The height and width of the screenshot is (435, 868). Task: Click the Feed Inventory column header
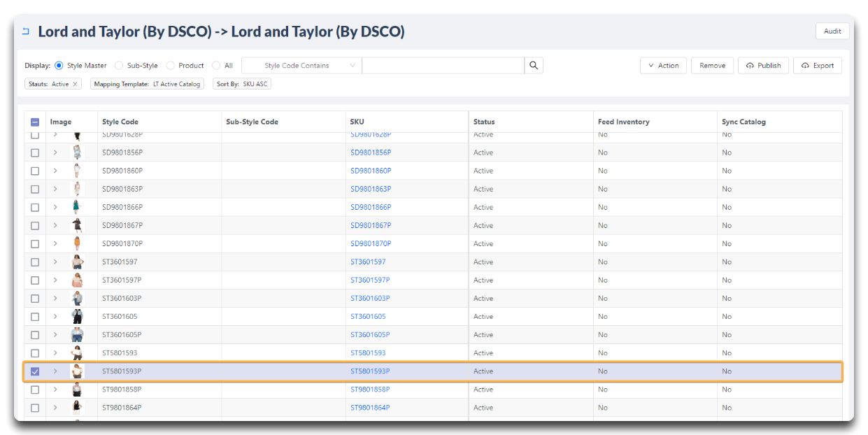624,122
